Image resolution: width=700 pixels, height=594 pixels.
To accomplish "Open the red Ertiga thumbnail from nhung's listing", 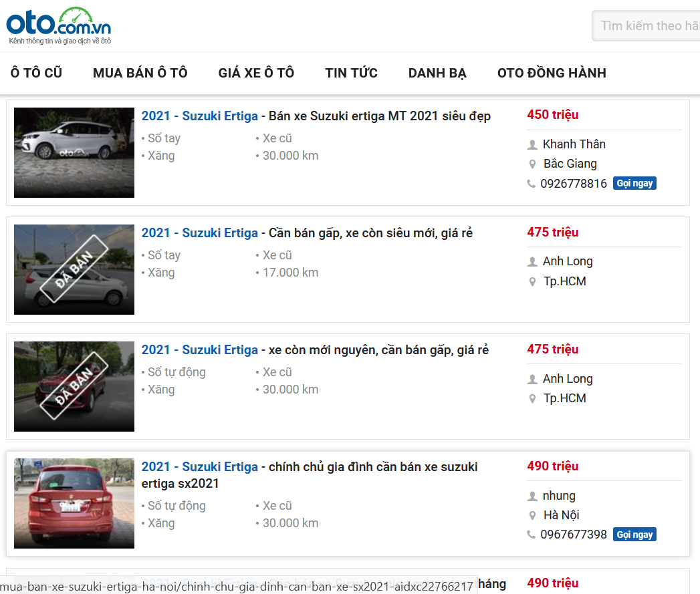I will (x=74, y=503).
